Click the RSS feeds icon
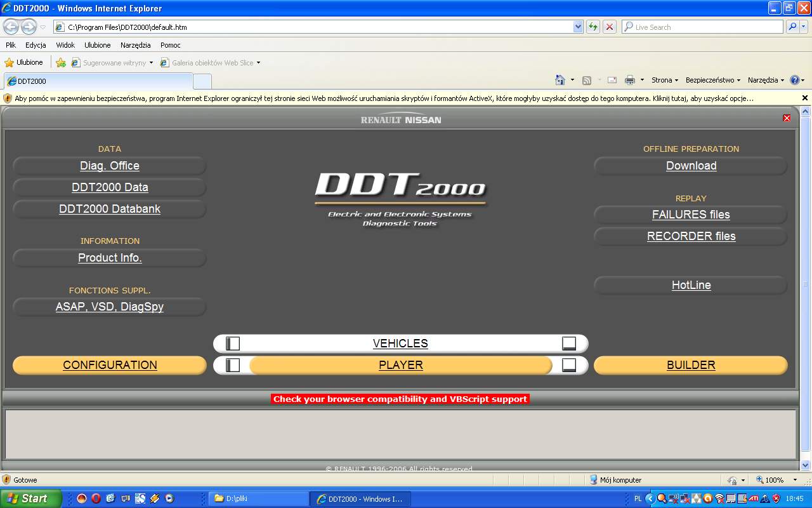The image size is (812, 508). 587,80
